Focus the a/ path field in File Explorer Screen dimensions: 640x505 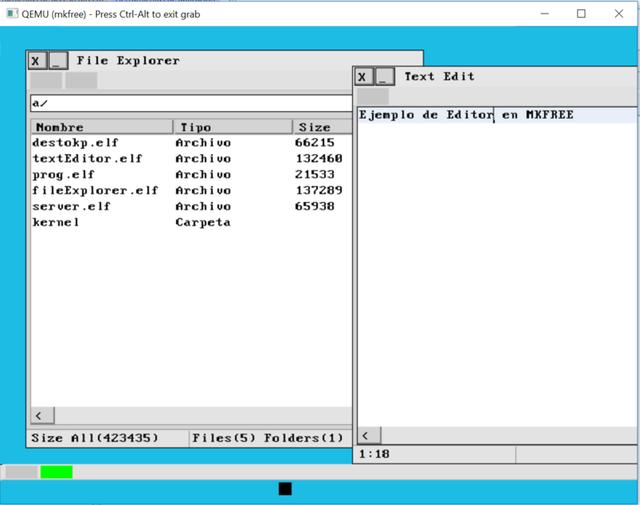[191, 103]
